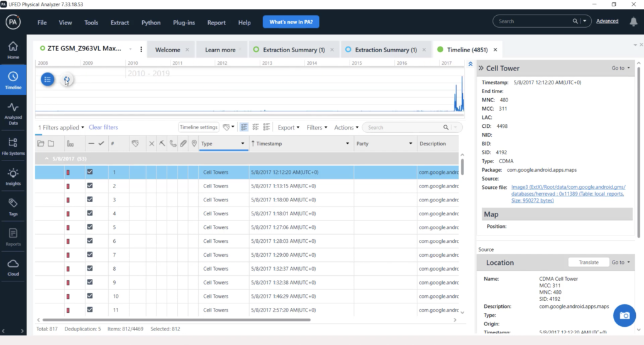Uncheck the checkbox in row 9
This screenshot has height=345, width=644.
(89, 282)
